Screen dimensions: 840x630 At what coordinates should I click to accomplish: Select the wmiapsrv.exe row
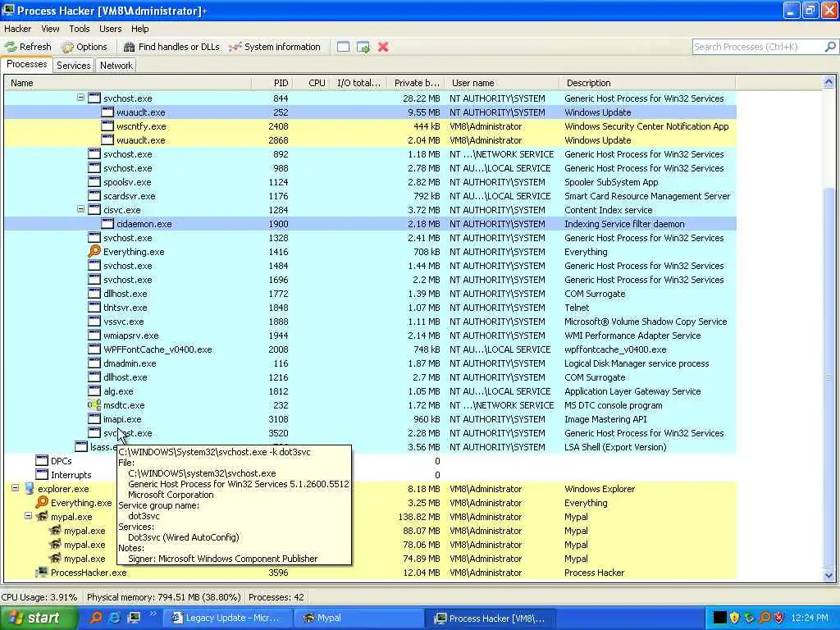click(370, 336)
